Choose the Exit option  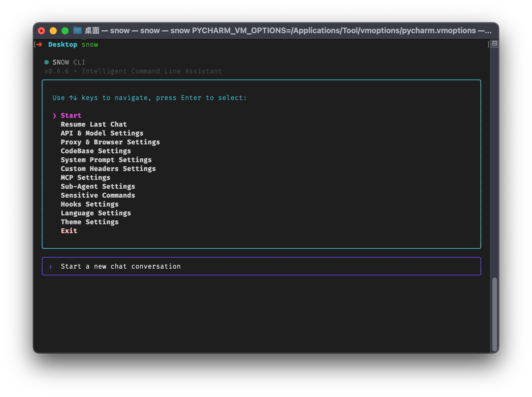click(x=69, y=231)
